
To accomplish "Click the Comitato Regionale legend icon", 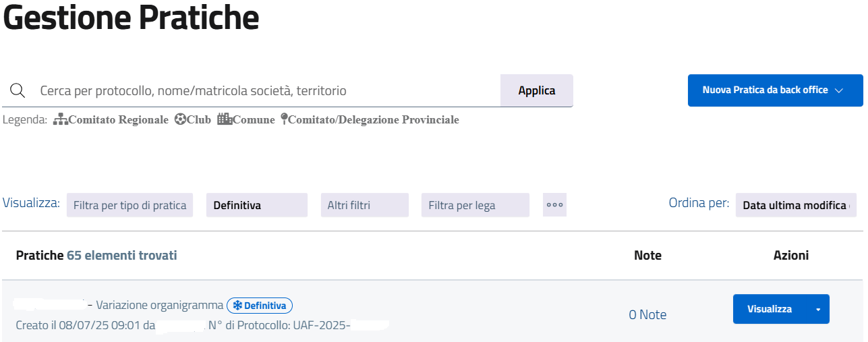I will [60, 119].
